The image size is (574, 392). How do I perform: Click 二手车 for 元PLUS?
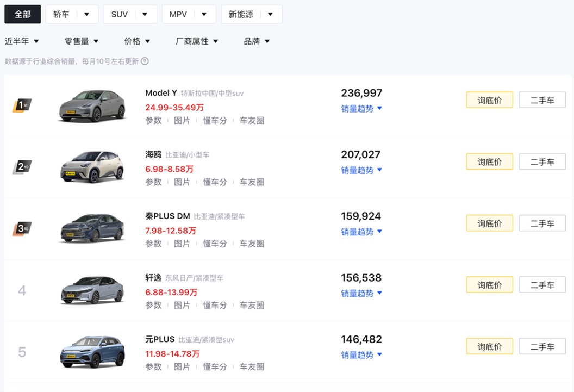542,346
